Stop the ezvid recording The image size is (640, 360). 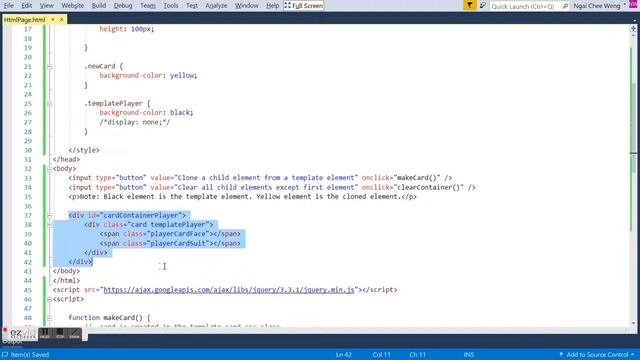(60, 333)
